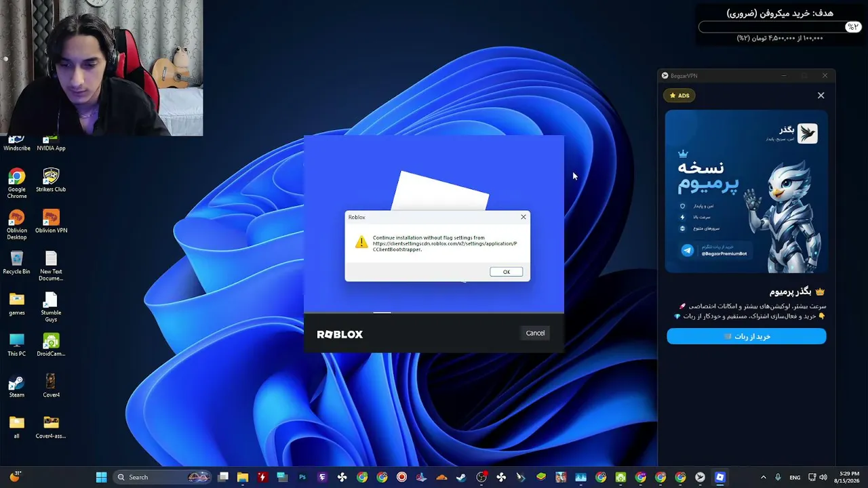Image resolution: width=868 pixels, height=488 pixels.
Task: Click the microphone goal progress bar
Action: pyautogui.click(x=779, y=27)
